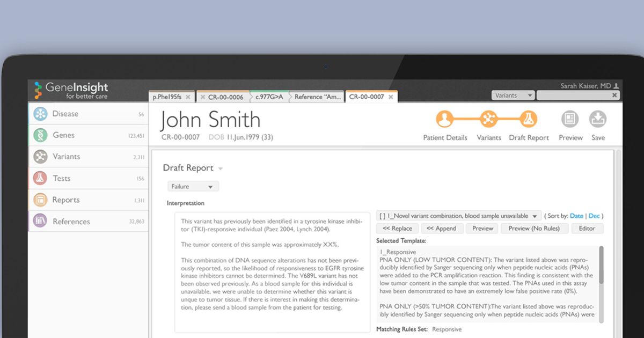Click the << Replace button

pos(397,228)
